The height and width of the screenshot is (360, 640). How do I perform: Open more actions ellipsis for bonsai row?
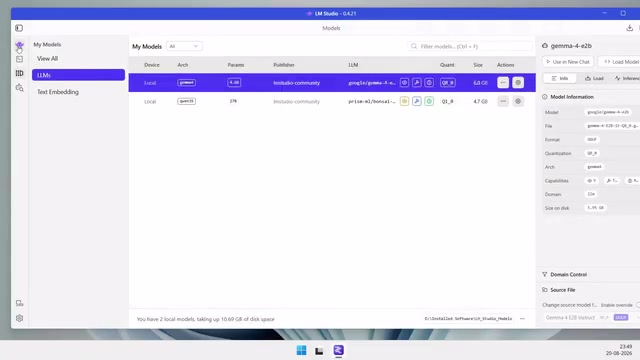point(503,101)
